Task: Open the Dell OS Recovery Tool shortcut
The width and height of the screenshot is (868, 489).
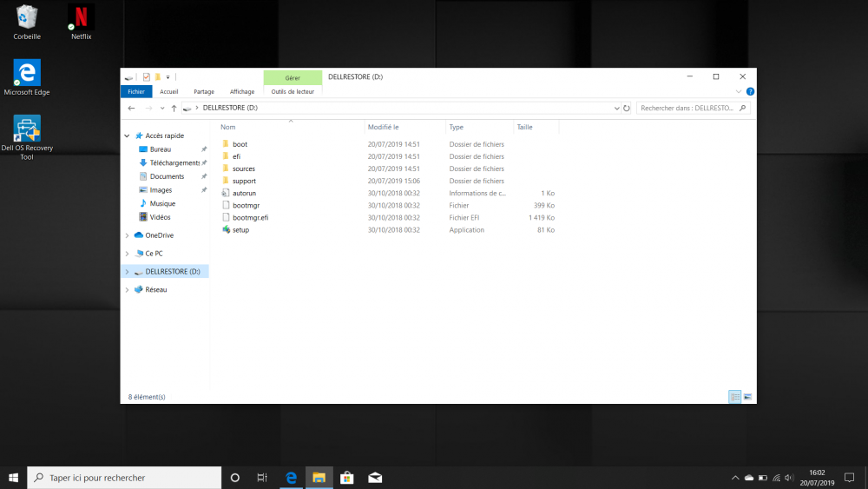Action: pyautogui.click(x=27, y=129)
